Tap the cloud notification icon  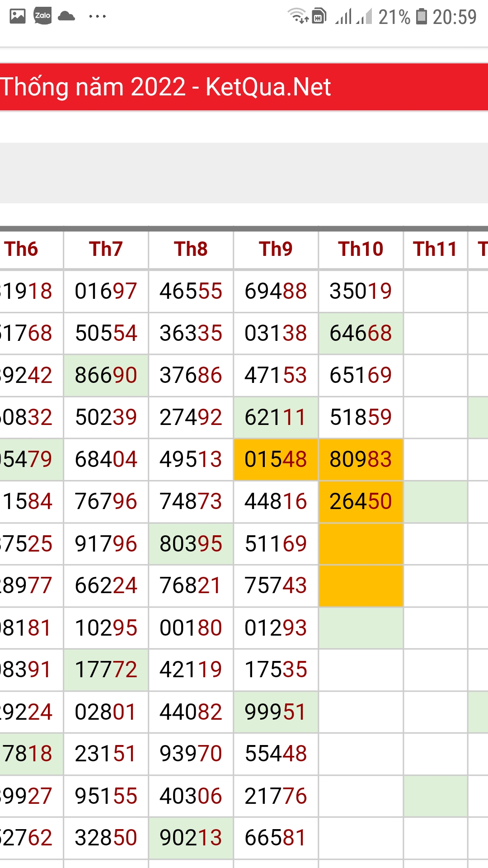tap(67, 16)
